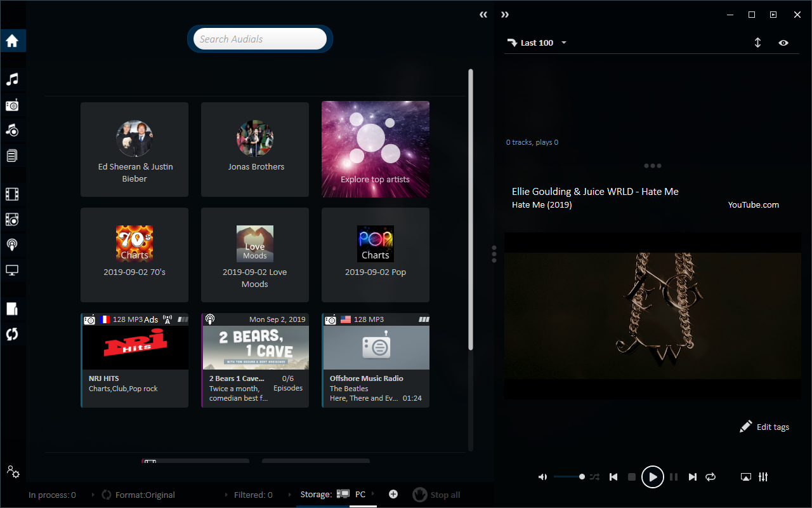This screenshot has width=812, height=508.
Task: Go back to the previous track
Action: [613, 477]
